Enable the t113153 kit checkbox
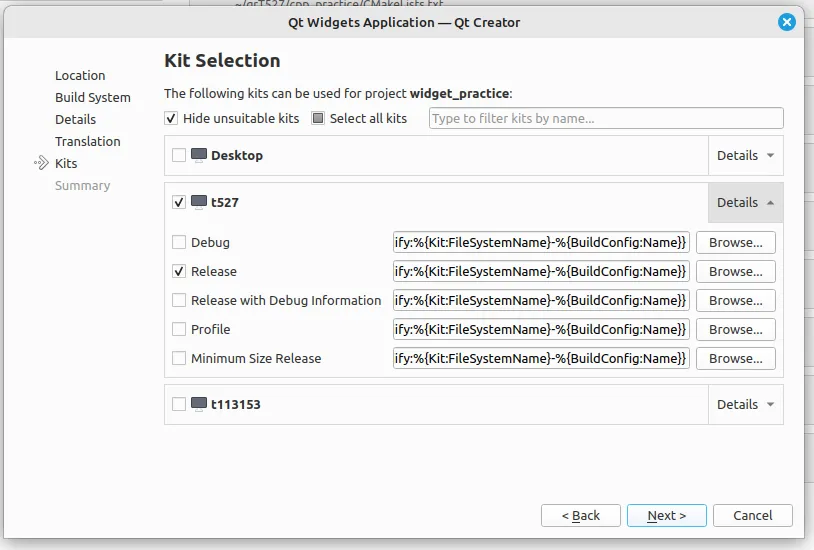Image resolution: width=814 pixels, height=550 pixels. 179,404
